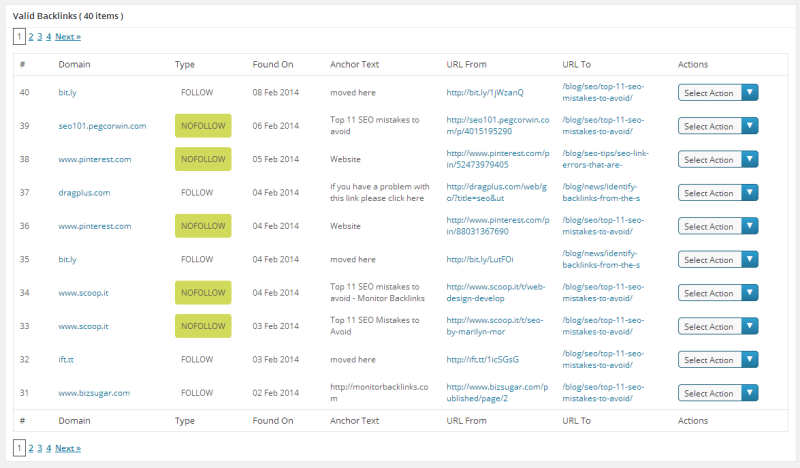Expand Select Action menu for row 37

click(717, 193)
